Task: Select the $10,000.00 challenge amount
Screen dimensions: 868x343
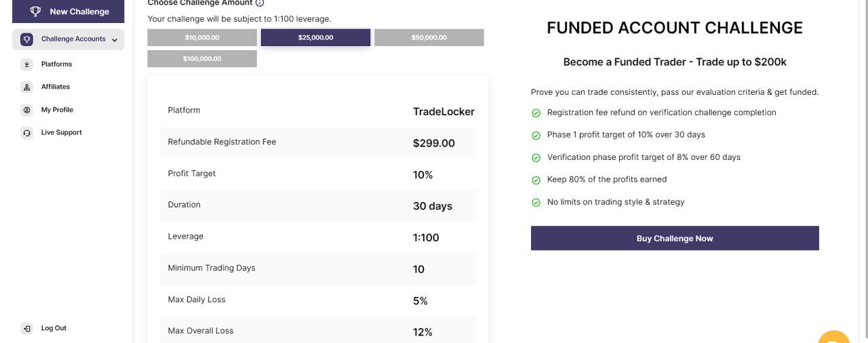Action: click(x=202, y=37)
